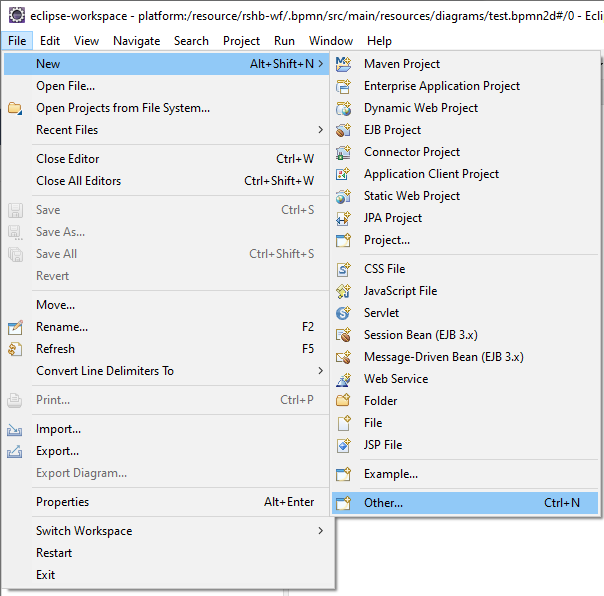The height and width of the screenshot is (596, 604).
Task: Click the Refresh icon in File menu
Action: [x=15, y=349]
